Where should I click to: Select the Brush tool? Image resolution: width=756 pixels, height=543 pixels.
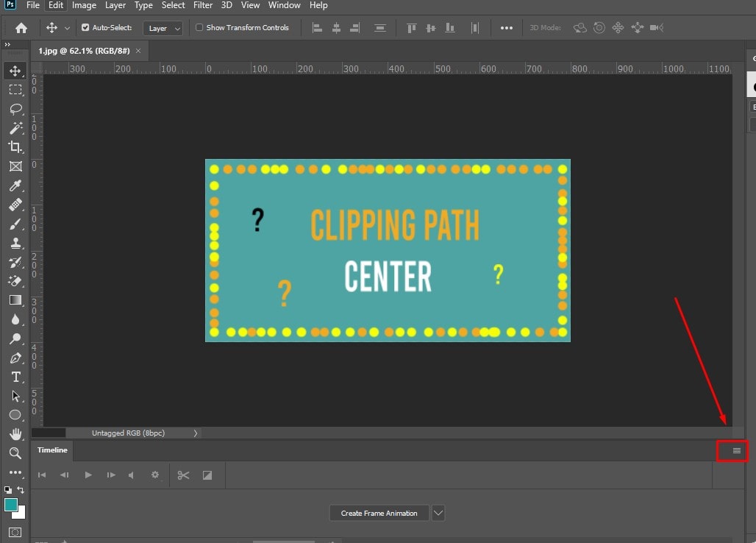[x=15, y=224]
